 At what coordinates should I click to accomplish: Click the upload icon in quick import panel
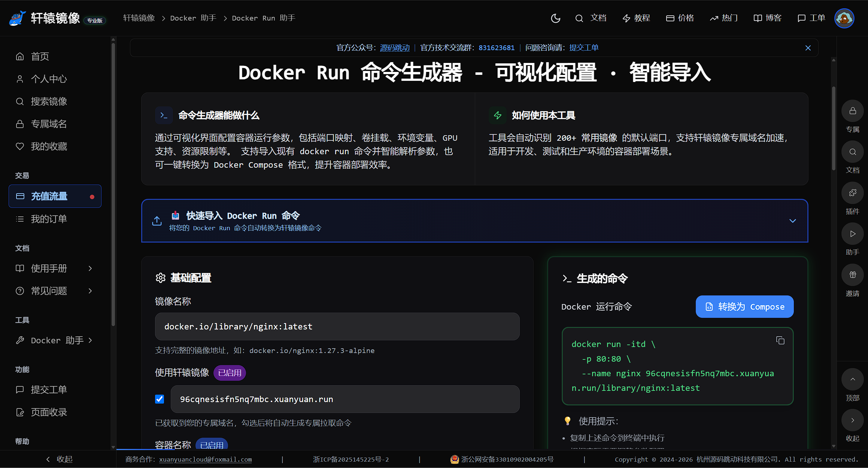(157, 221)
